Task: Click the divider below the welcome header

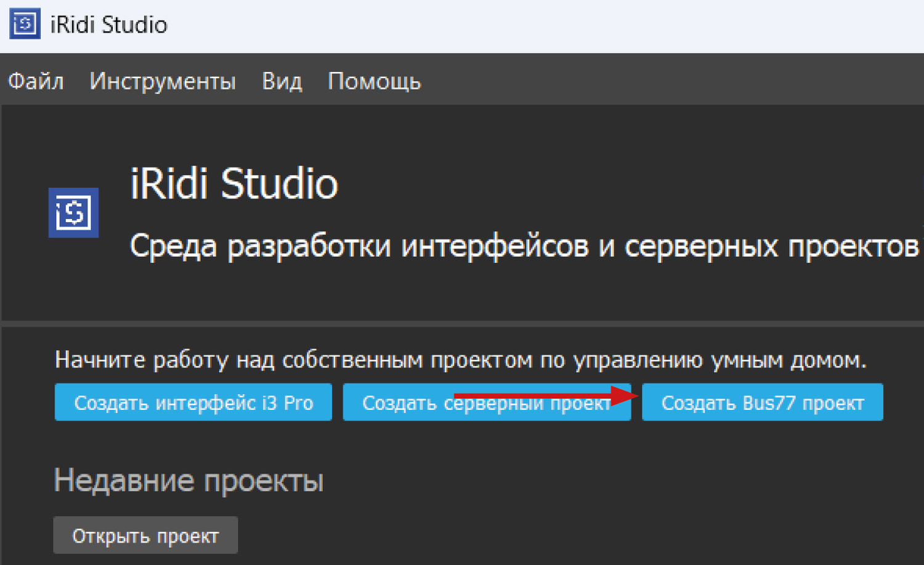Action: [462, 323]
